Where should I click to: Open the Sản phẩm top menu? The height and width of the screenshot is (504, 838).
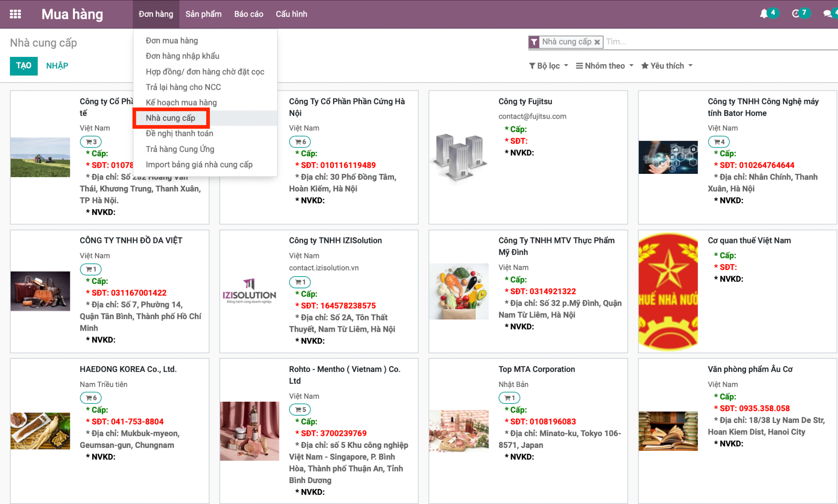tap(203, 14)
